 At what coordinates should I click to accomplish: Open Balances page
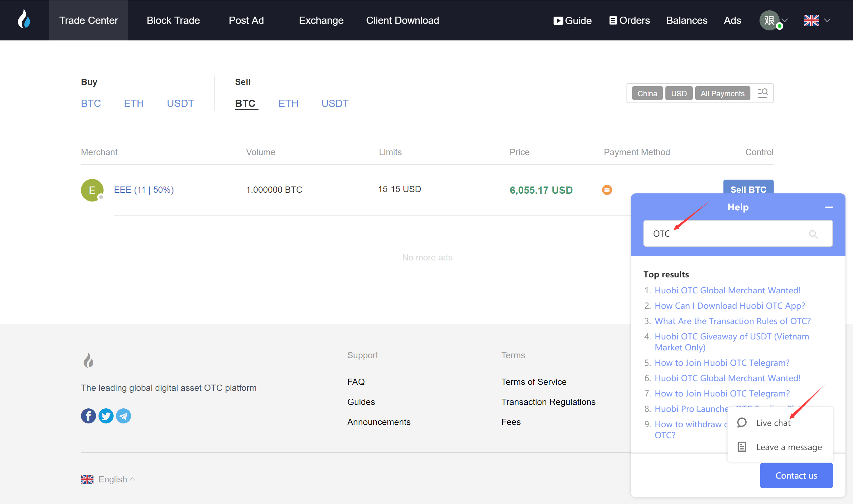pyautogui.click(x=686, y=20)
